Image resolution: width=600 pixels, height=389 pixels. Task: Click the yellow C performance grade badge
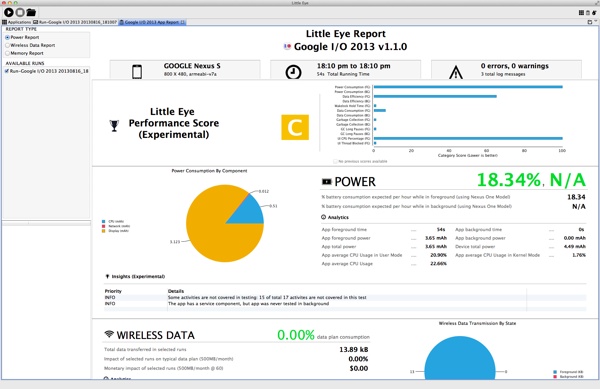point(295,127)
